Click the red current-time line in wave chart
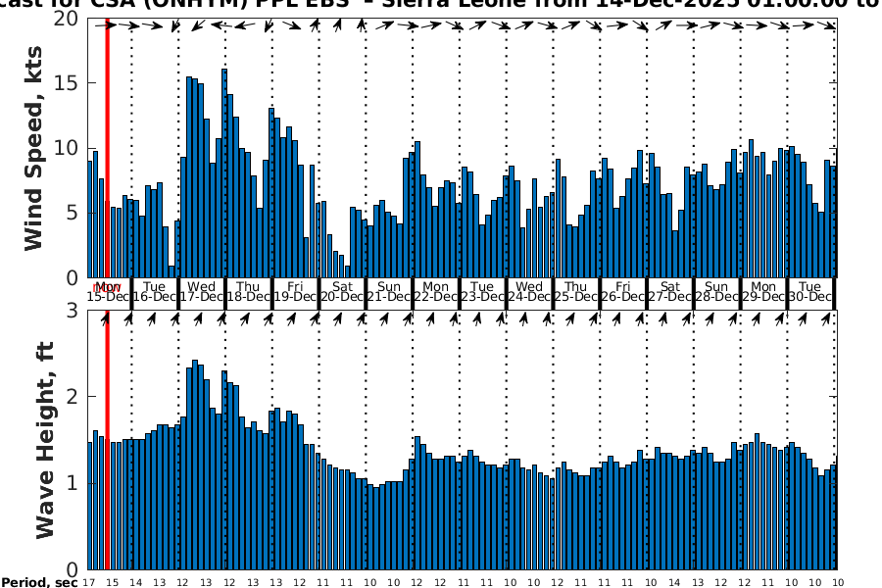Image resolution: width=882 pixels, height=588 pixels. [x=107, y=441]
